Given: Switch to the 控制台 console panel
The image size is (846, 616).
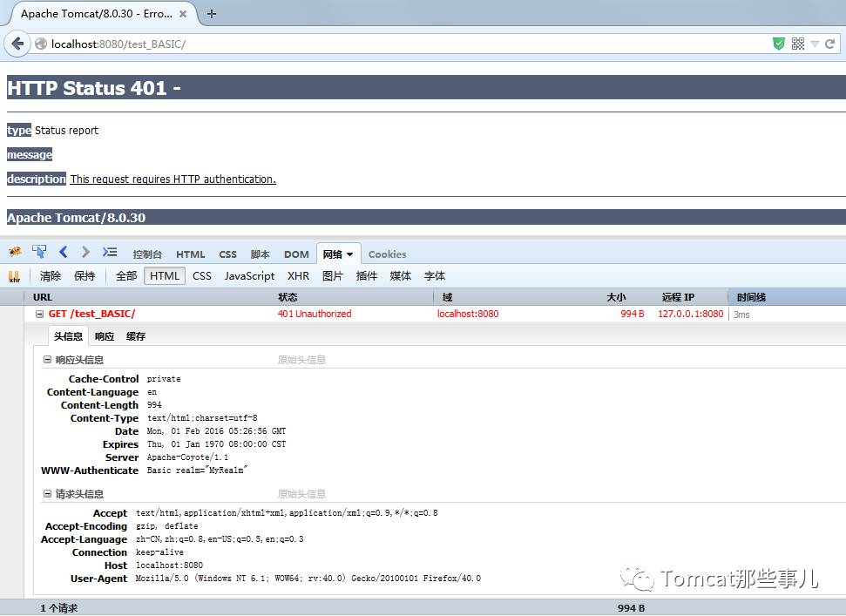Looking at the screenshot, I should coord(147,254).
